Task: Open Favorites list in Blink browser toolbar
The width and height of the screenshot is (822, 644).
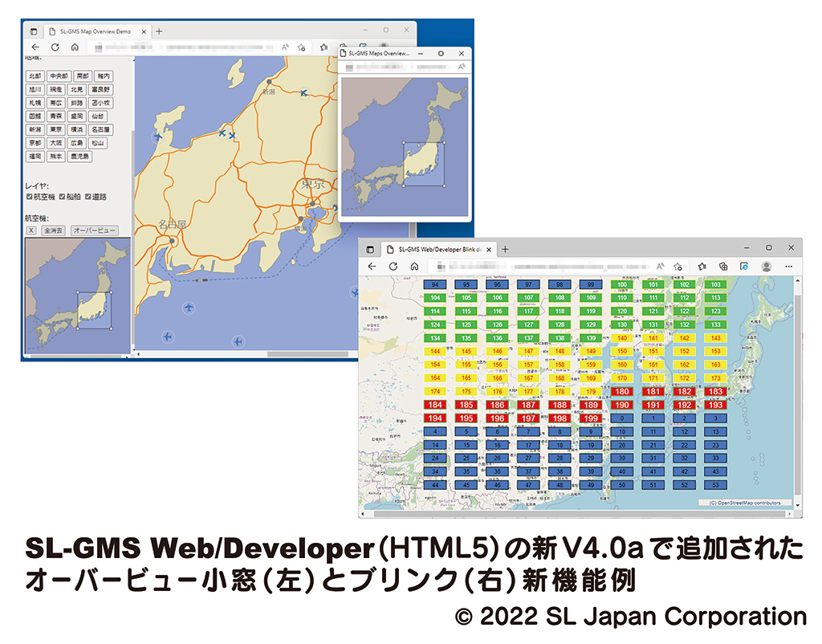Action: pyautogui.click(x=702, y=267)
